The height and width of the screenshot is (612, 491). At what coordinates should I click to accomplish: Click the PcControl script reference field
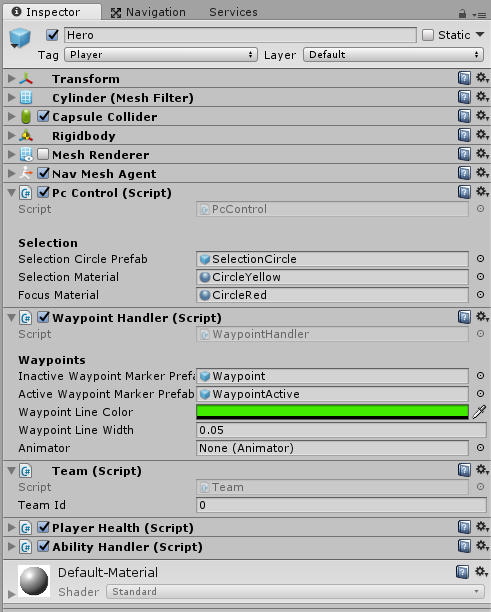tap(332, 209)
